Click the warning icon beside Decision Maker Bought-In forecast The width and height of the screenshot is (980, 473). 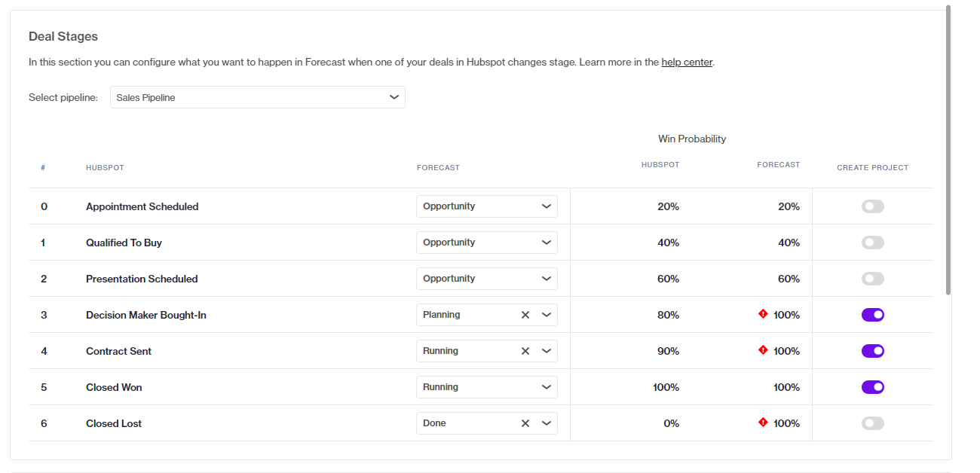coord(761,314)
